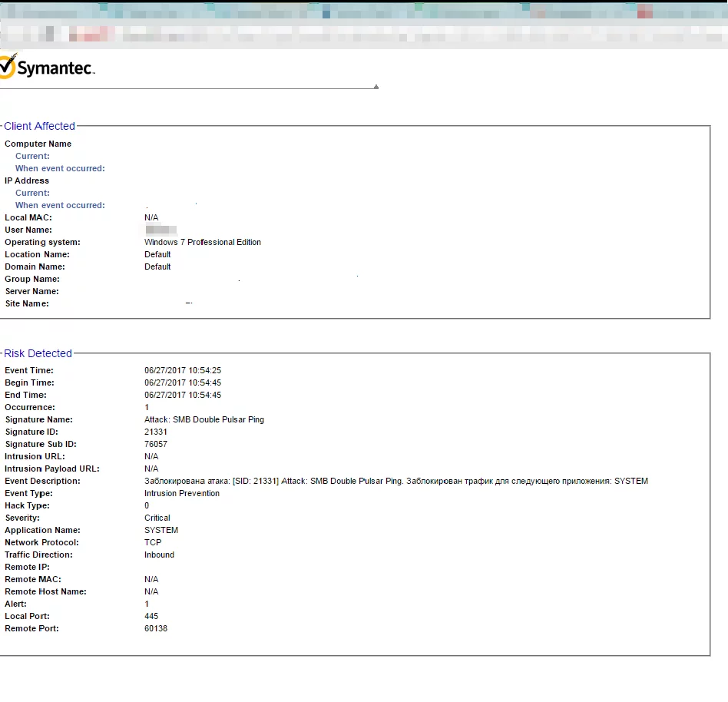Click the 'Operating system:' label
This screenshot has width=728, height=702.
[42, 242]
